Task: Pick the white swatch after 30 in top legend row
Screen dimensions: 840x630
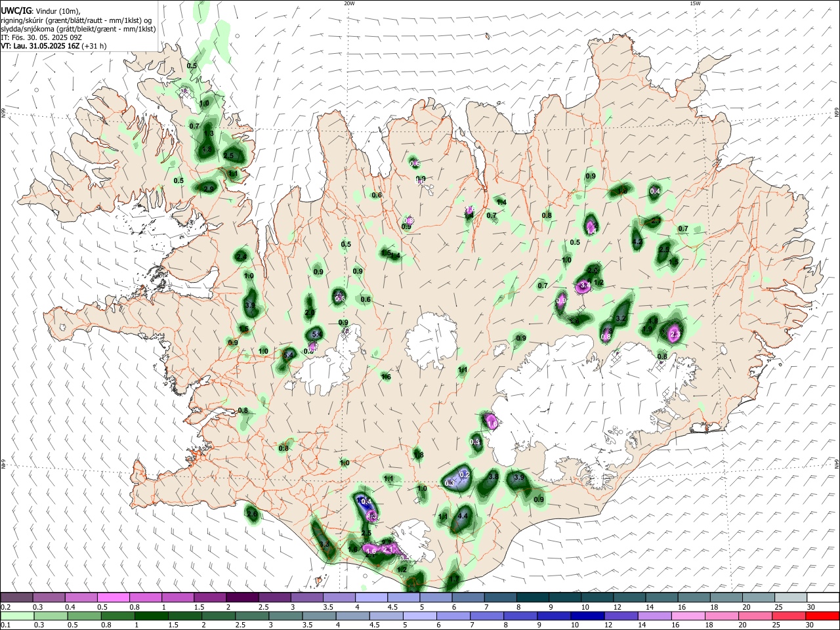Action: [823, 597]
